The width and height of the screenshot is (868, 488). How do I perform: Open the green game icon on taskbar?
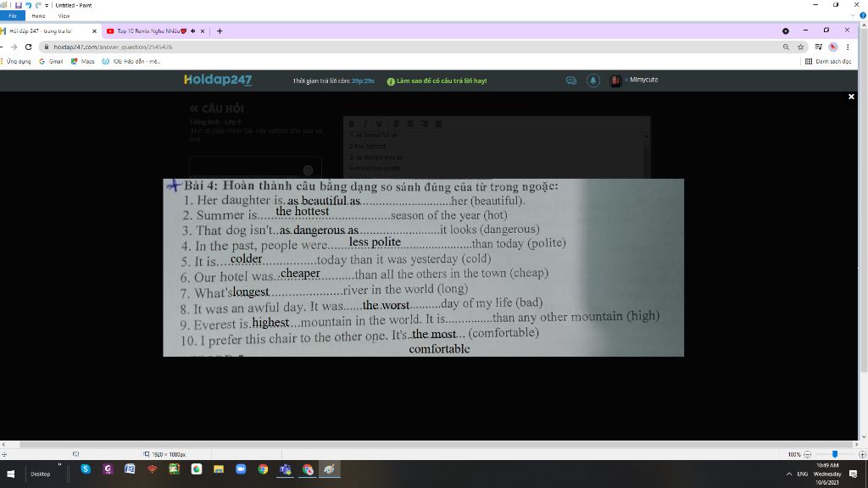(x=175, y=469)
